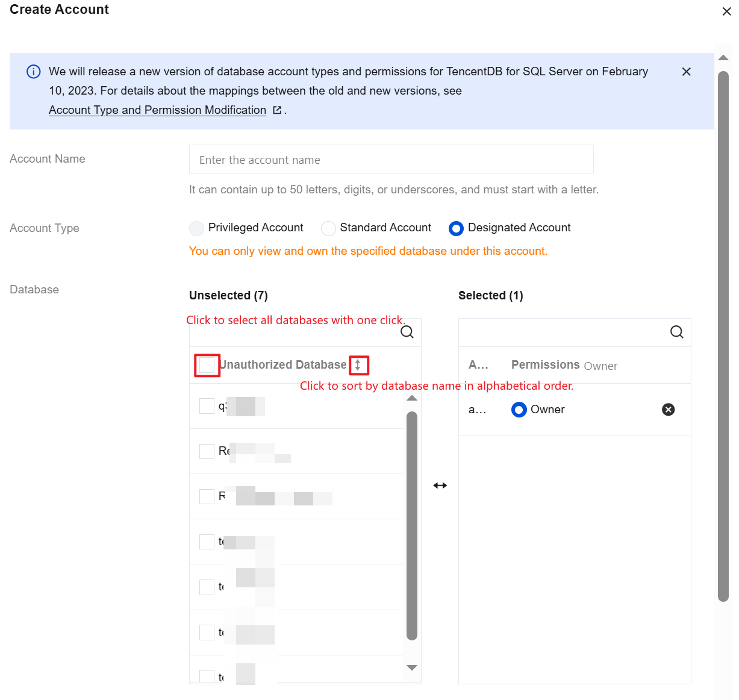Click the info icon in the notice banner
The width and height of the screenshot is (739, 700).
(x=34, y=72)
